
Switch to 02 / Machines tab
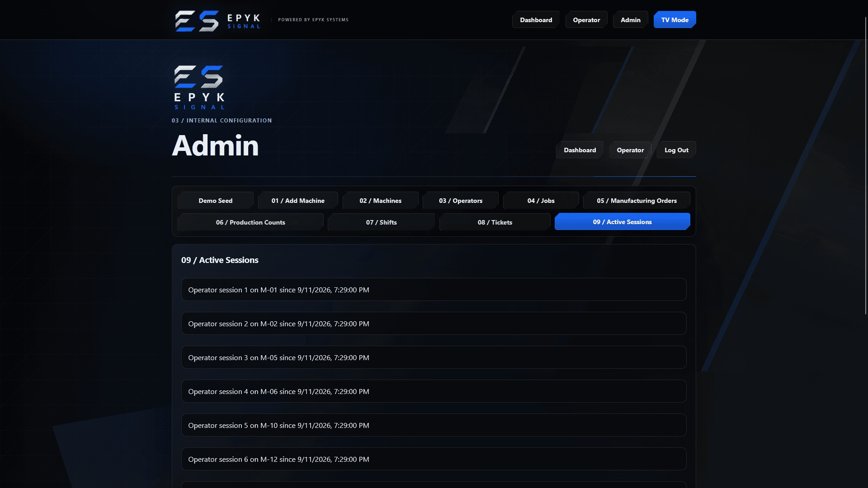380,201
